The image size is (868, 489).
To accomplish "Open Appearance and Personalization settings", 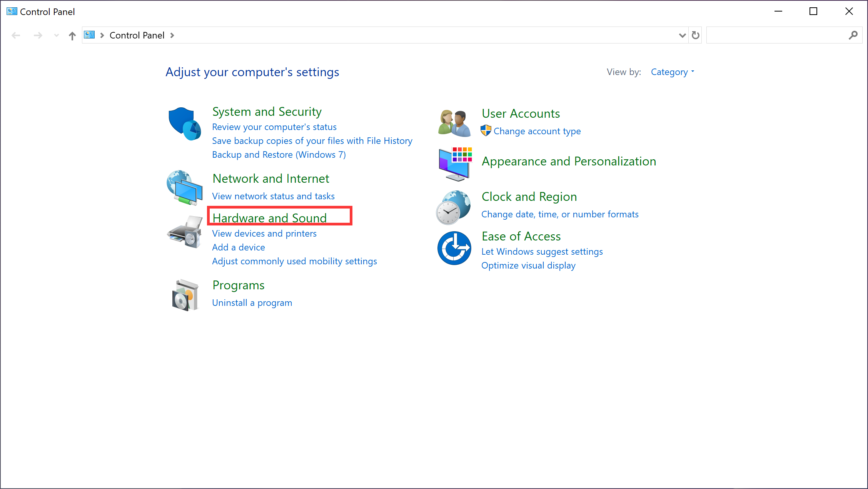I will [569, 160].
